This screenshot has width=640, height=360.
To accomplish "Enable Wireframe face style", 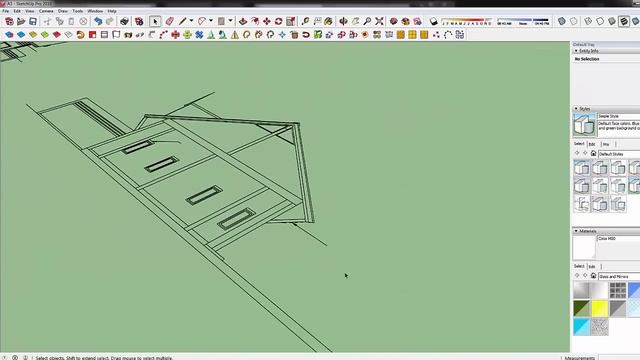I will (x=588, y=21).
